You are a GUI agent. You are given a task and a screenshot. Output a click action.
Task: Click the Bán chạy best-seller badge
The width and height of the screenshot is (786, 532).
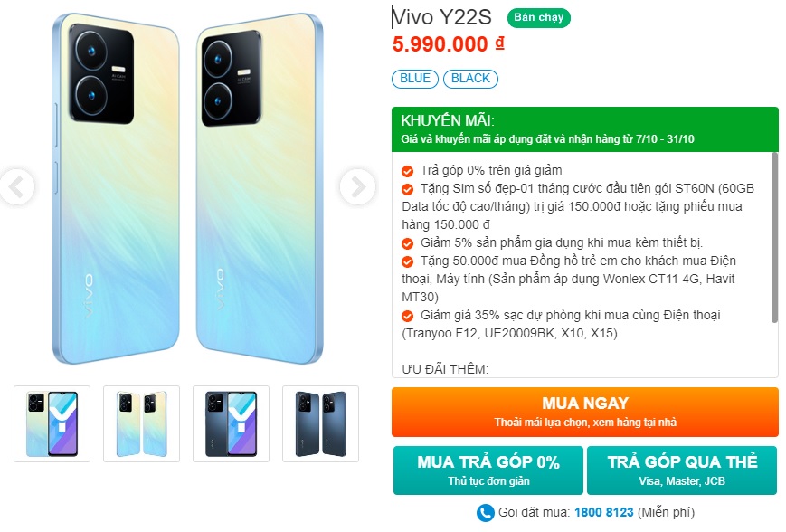538,18
